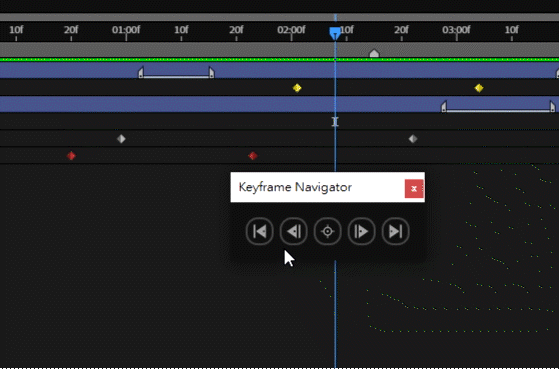This screenshot has width=559, height=370.
Task: Click the blue current time indicator head
Action: (x=335, y=34)
